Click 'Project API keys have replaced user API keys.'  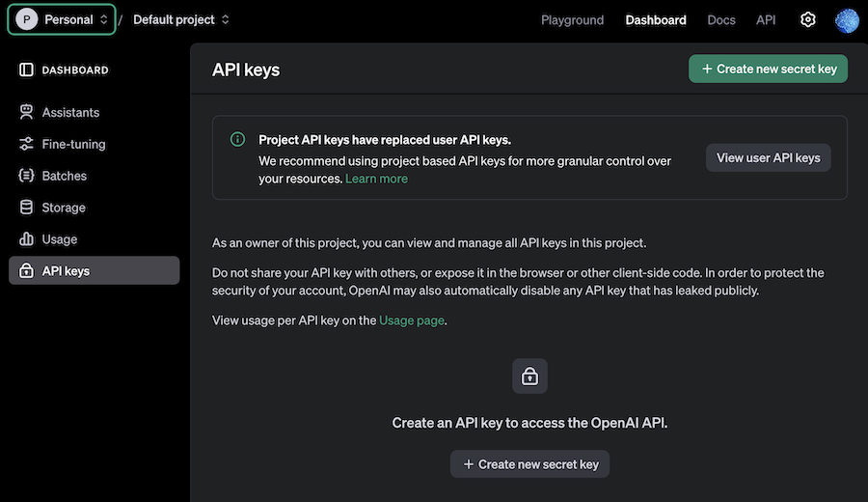385,140
